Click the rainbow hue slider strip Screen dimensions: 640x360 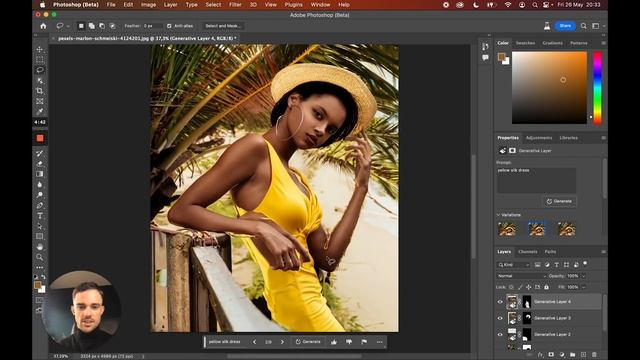597,88
